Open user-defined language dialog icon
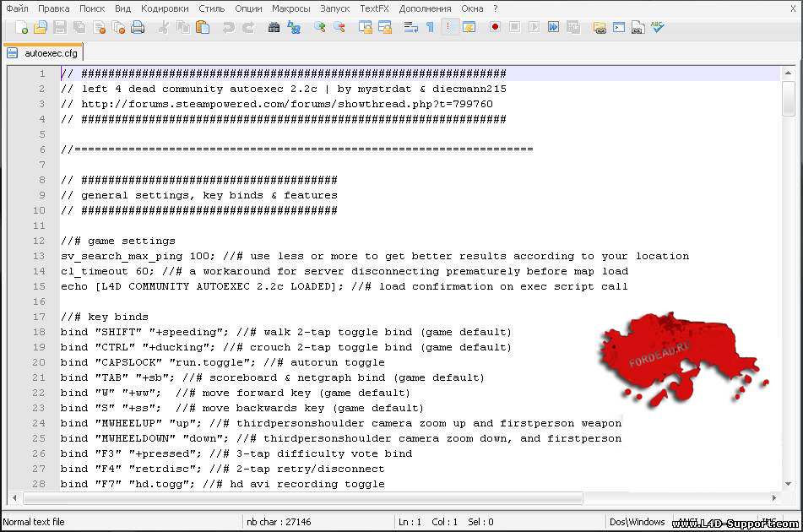The image size is (803, 532). tap(469, 27)
